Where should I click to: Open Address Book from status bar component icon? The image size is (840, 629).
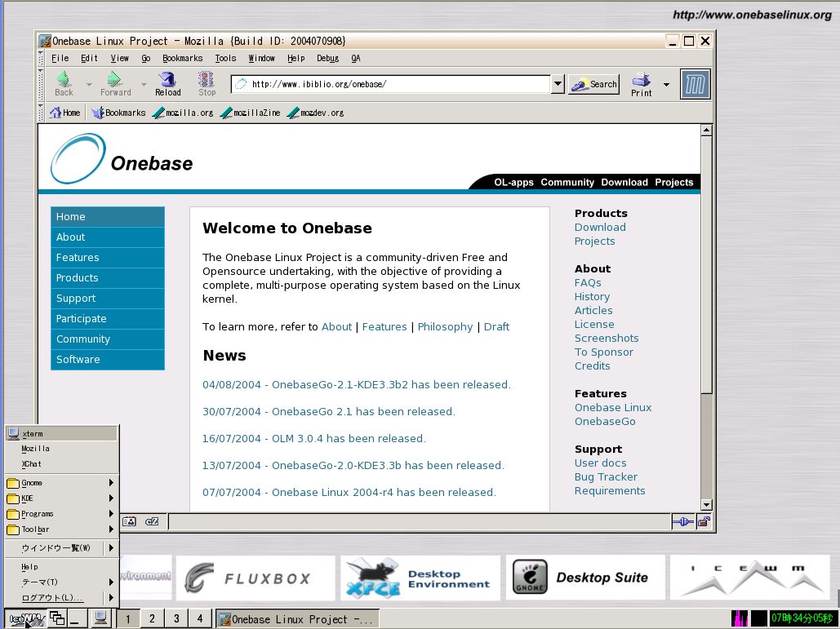129,521
